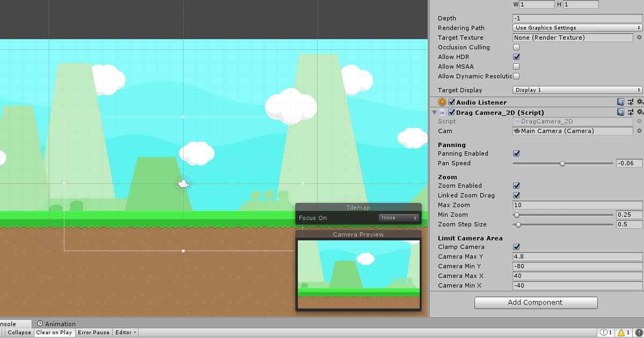Open the Focus On dropdown in Tilemap overlay

(x=399, y=218)
